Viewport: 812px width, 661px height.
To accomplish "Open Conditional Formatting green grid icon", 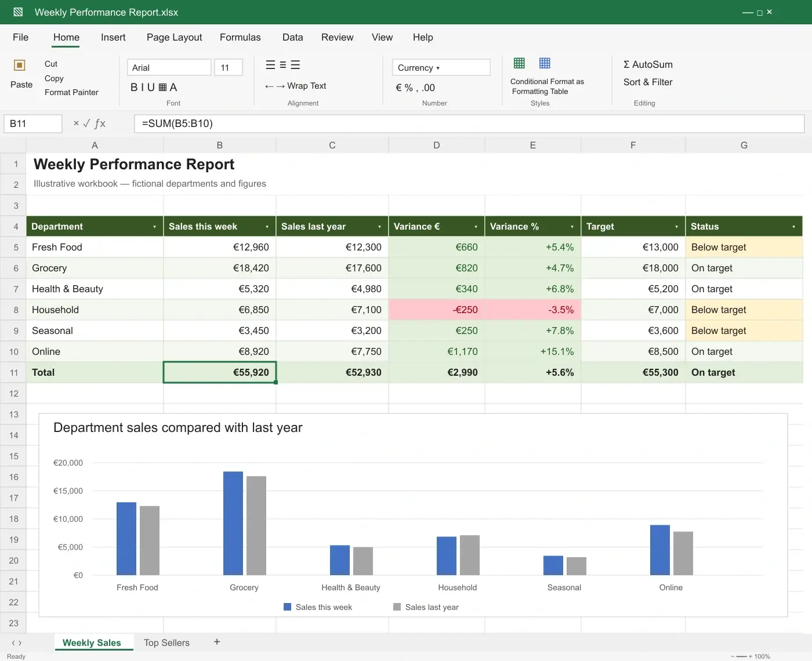I will [x=519, y=63].
